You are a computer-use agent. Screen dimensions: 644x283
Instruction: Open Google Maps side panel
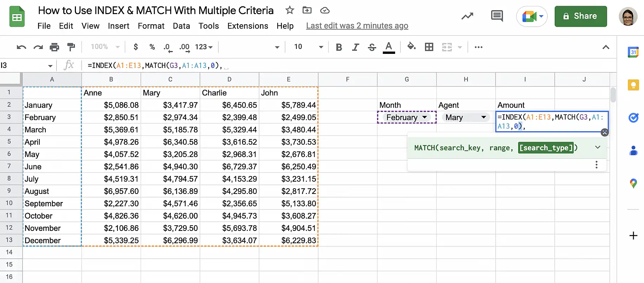[x=633, y=183]
